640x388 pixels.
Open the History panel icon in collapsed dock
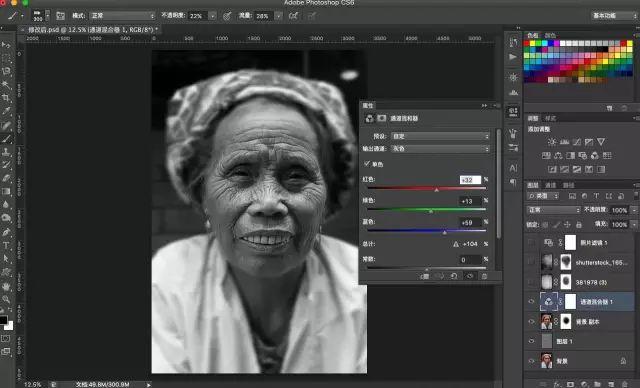513,42
